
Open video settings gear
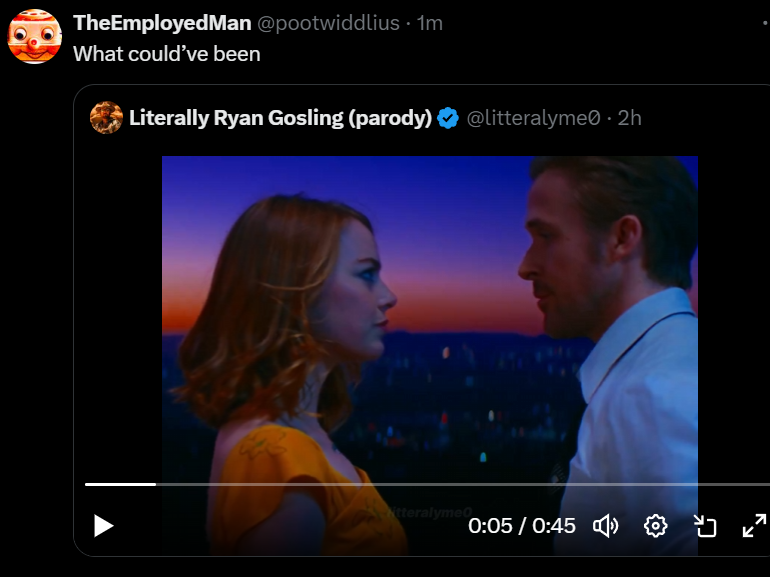(655, 526)
